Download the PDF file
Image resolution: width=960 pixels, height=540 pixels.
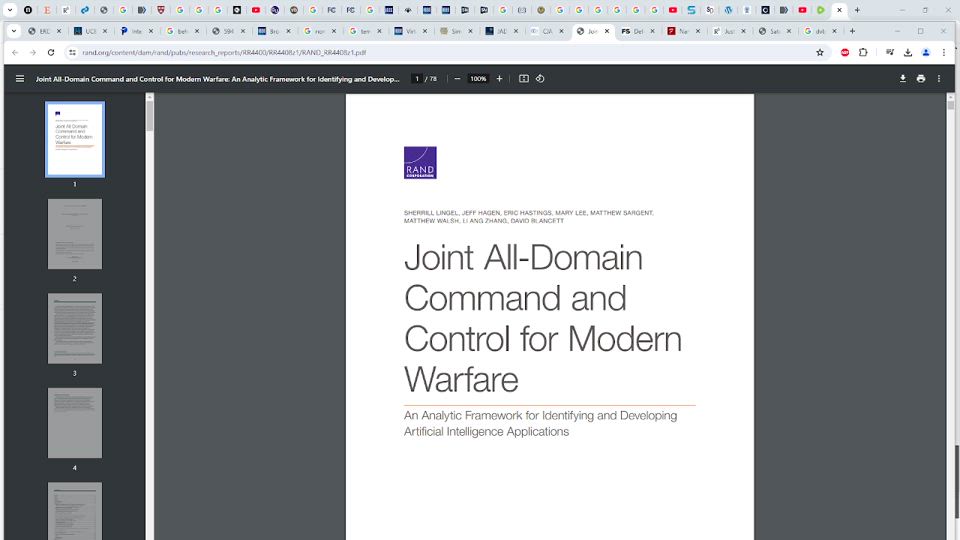(903, 79)
